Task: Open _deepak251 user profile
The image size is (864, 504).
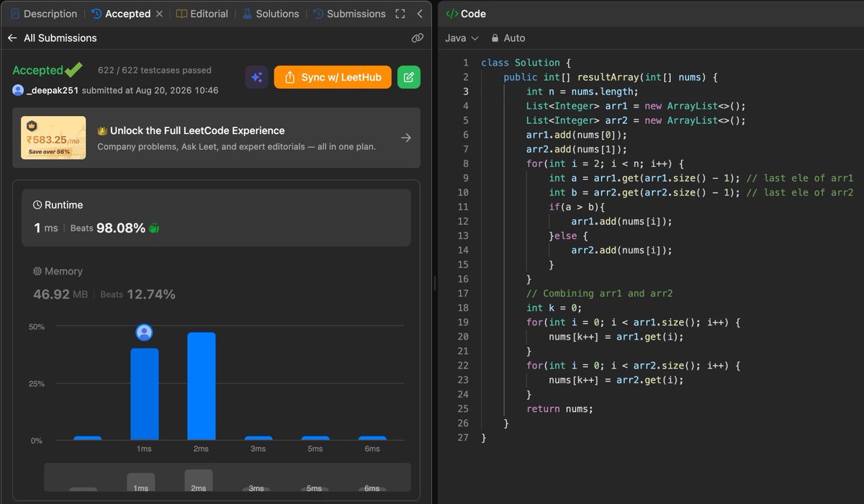Action: [53, 91]
